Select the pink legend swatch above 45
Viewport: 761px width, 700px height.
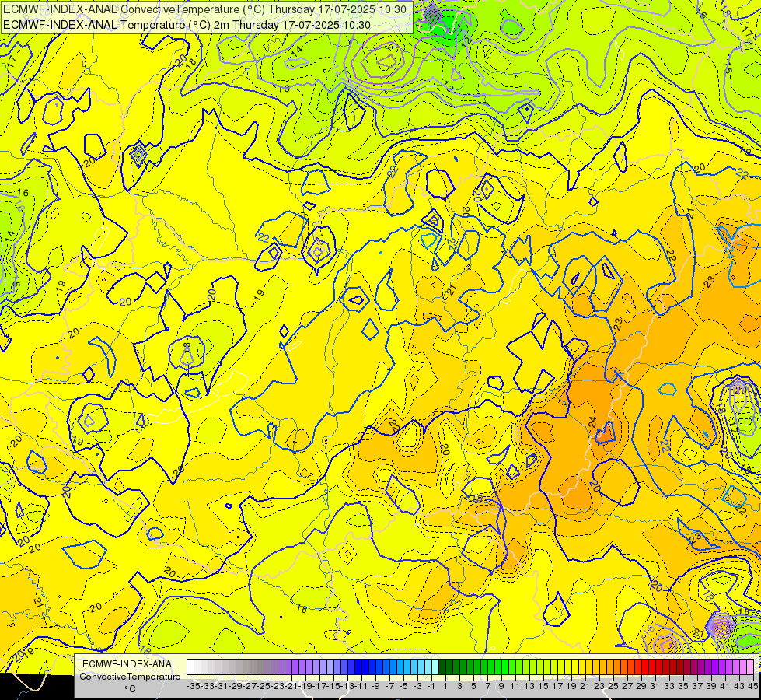(750, 667)
